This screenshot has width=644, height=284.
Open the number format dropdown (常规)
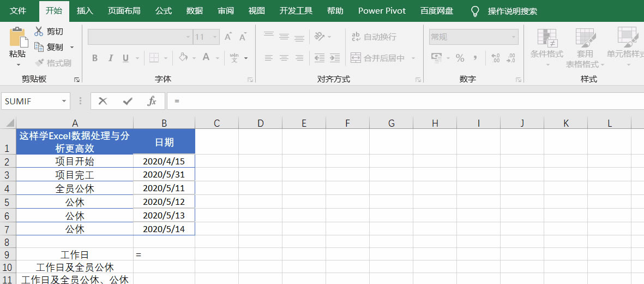514,37
